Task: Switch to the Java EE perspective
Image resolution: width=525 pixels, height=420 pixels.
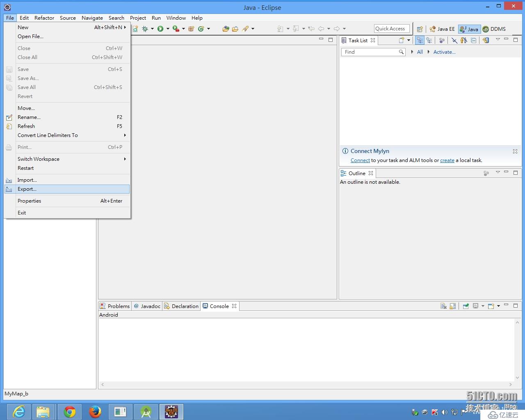Action: pos(442,29)
